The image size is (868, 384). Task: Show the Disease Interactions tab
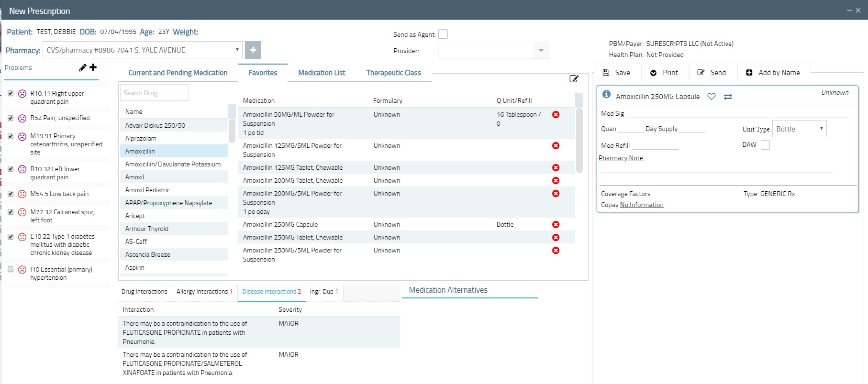271,292
